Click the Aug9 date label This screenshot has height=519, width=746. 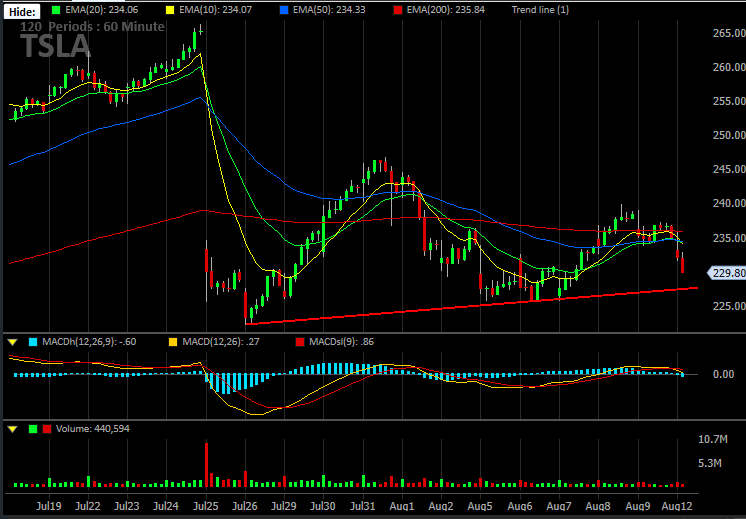click(638, 506)
